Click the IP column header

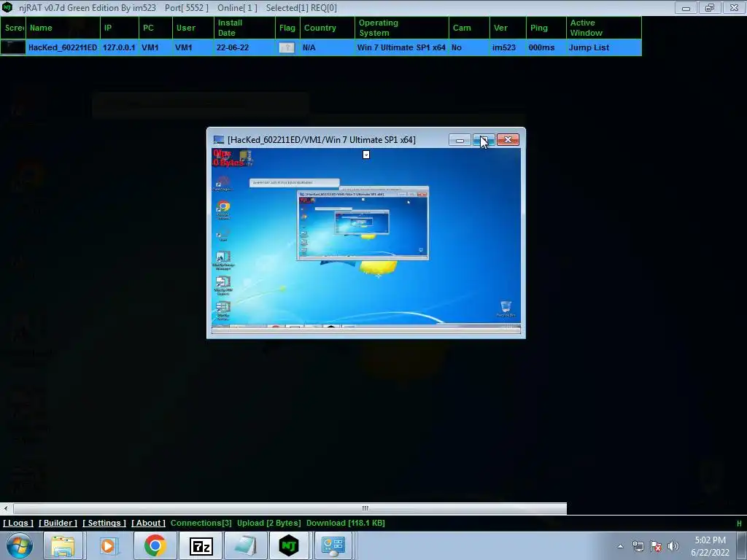click(x=120, y=28)
